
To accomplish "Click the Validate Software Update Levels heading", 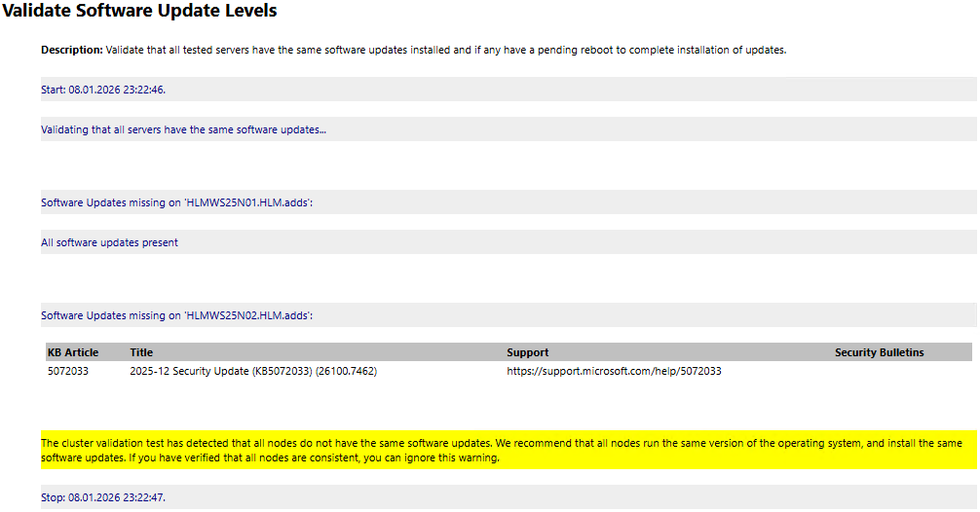I will [x=139, y=12].
